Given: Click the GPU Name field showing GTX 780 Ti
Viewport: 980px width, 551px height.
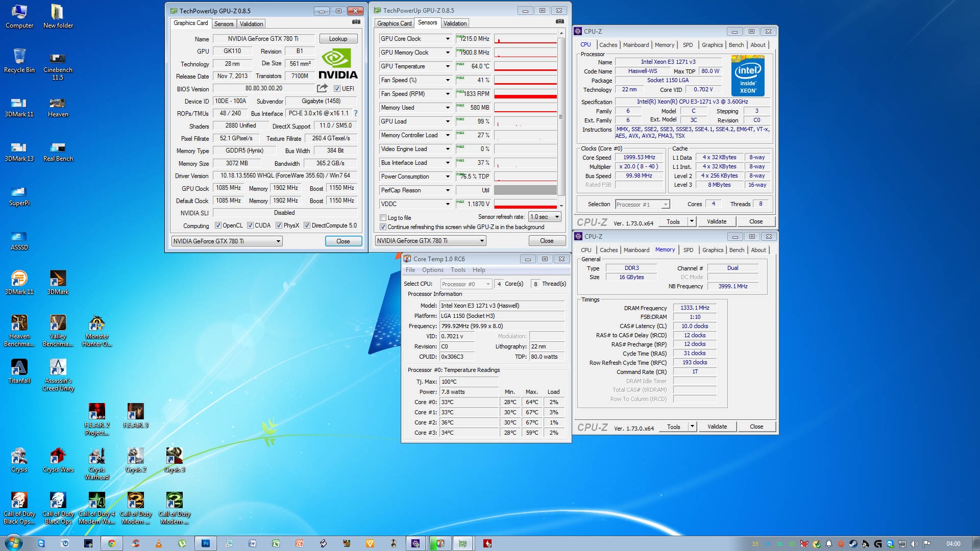Looking at the screenshot, I should tap(263, 39).
